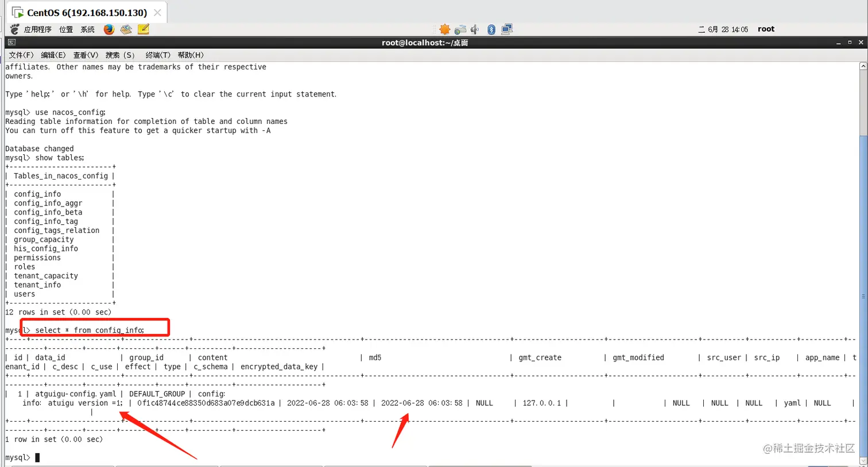Open the terminal 编辑(E) menu
This screenshot has width=868, height=467.
[x=53, y=55]
